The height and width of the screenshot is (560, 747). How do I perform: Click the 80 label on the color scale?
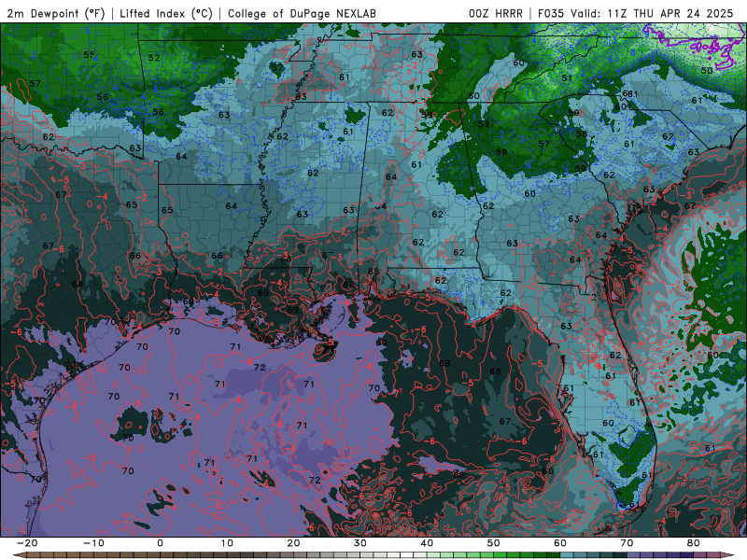[x=694, y=543]
